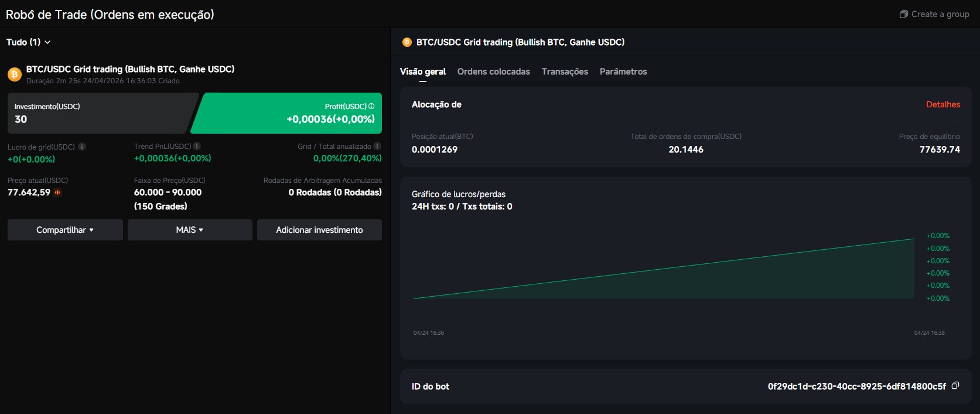
Task: Click the Gráfico de lucros/perdas heading
Action: click(459, 194)
